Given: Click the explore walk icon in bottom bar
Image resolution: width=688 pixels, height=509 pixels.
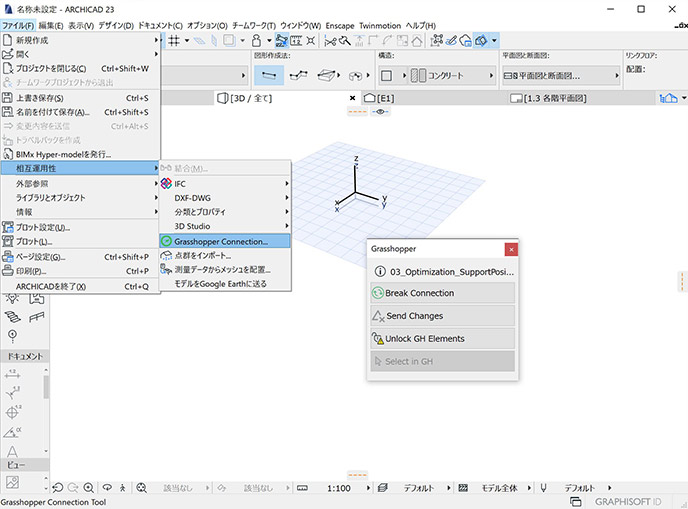Looking at the screenshot, I should (122, 488).
